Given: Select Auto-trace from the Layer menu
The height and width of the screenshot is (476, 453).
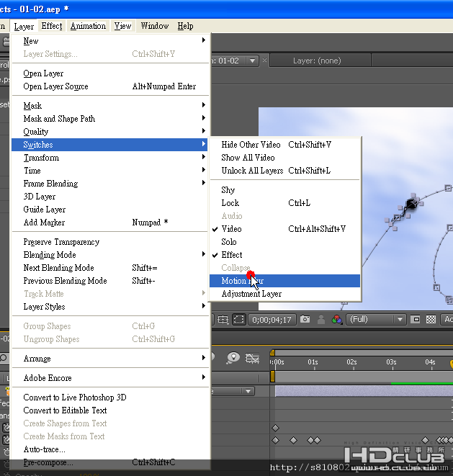Looking at the screenshot, I should tap(44, 449).
